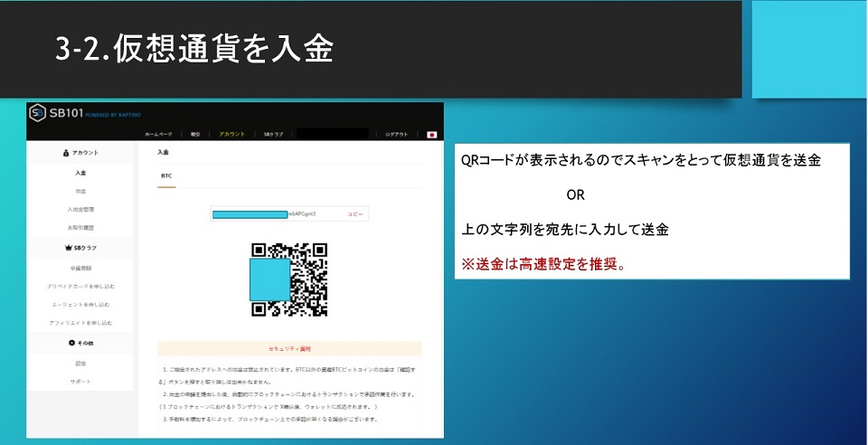This screenshot has width=868, height=445.
Task: Click the POWERED BY RAPTINO text
Action: (x=114, y=115)
